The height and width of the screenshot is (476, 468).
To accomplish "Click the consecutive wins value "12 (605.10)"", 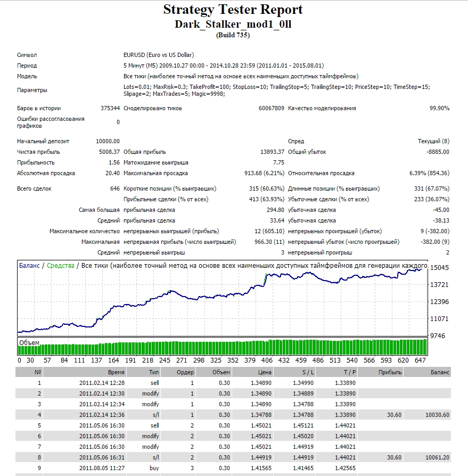I will (x=269, y=231).
